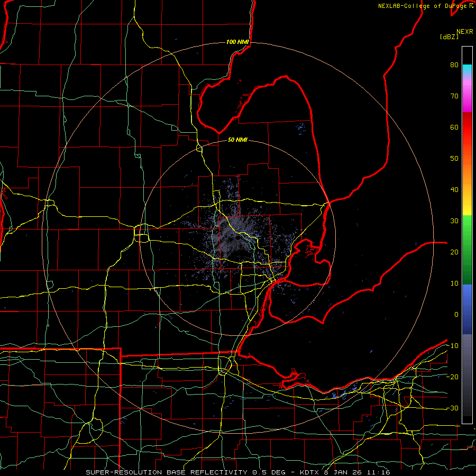The height and width of the screenshot is (476, 476).
Task: Click the 10 value on the dBZ scale
Action: coord(454,283)
